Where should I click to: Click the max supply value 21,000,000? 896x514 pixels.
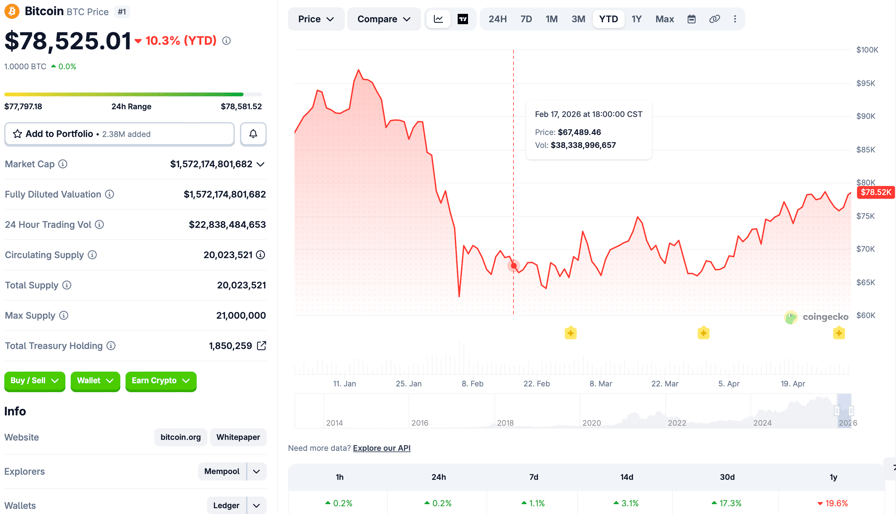(241, 315)
